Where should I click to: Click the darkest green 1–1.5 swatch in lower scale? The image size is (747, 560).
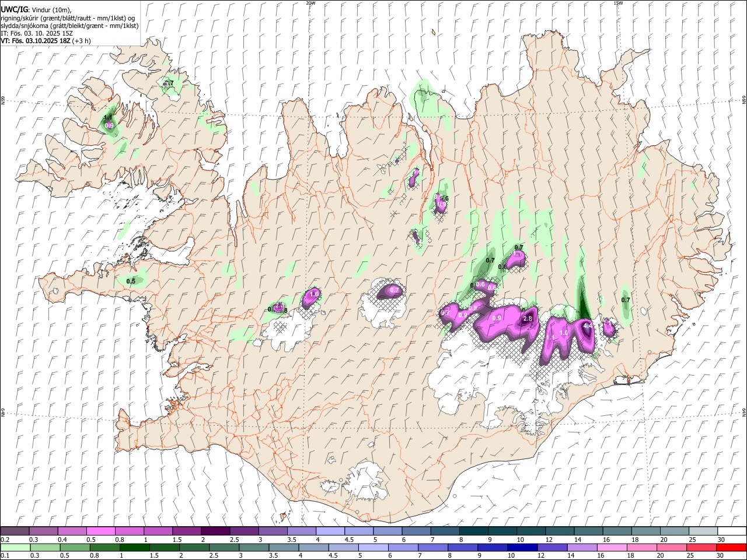click(x=134, y=548)
